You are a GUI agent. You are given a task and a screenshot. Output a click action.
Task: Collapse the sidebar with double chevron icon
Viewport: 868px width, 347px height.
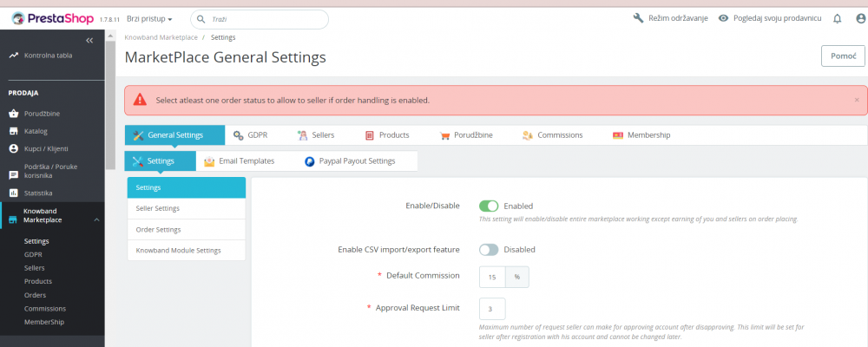[x=89, y=41]
